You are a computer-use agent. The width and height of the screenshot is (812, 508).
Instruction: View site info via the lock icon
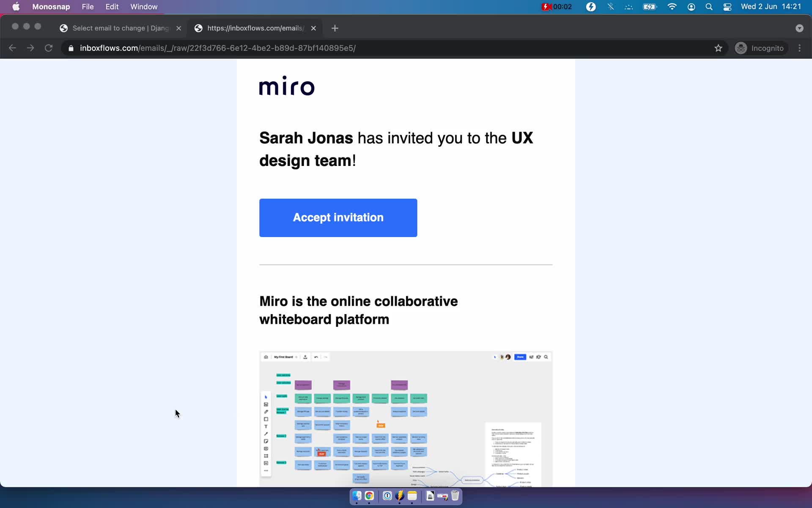coord(71,48)
